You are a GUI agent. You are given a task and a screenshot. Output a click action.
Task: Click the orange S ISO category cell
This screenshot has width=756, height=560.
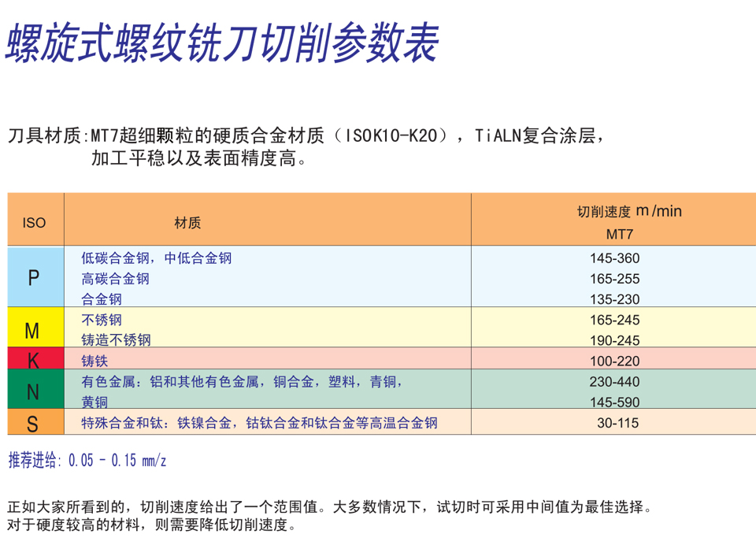(x=34, y=424)
